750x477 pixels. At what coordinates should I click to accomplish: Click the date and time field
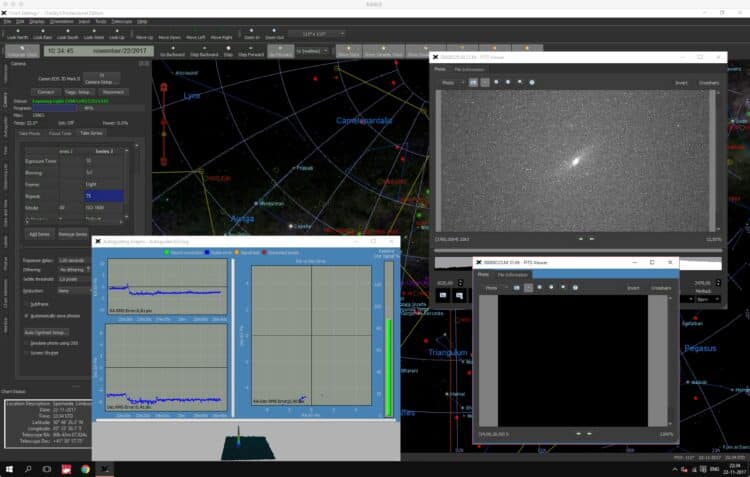point(99,51)
